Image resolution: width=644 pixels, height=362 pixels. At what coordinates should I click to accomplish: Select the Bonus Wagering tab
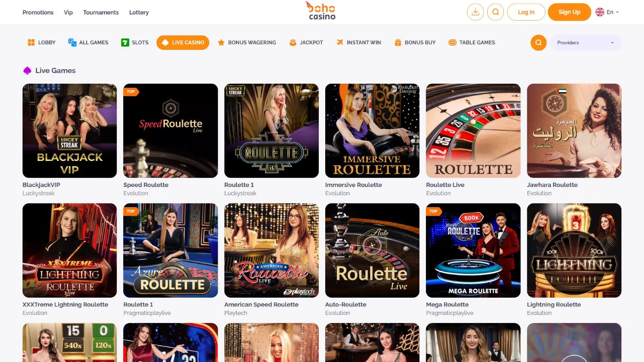[247, 42]
